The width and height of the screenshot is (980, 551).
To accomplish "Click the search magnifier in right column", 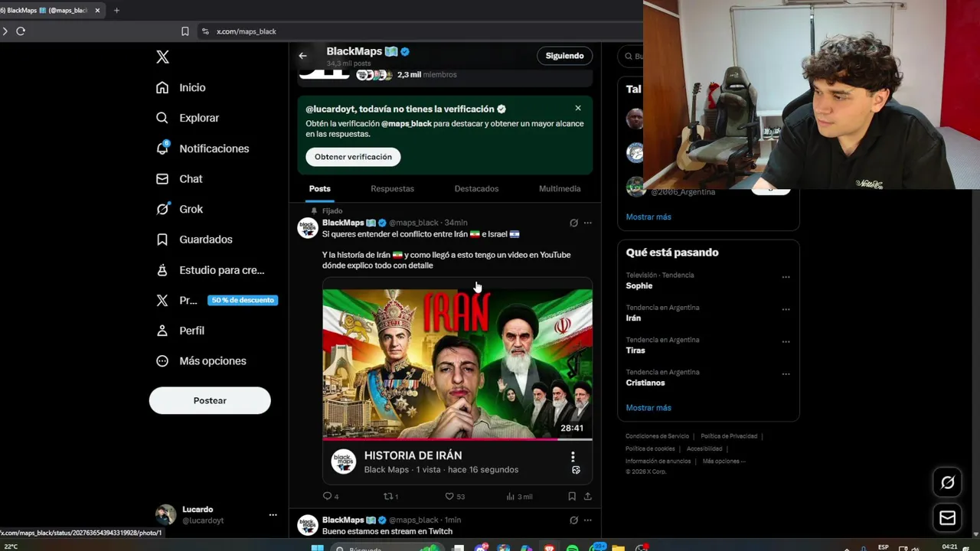I will (x=629, y=56).
